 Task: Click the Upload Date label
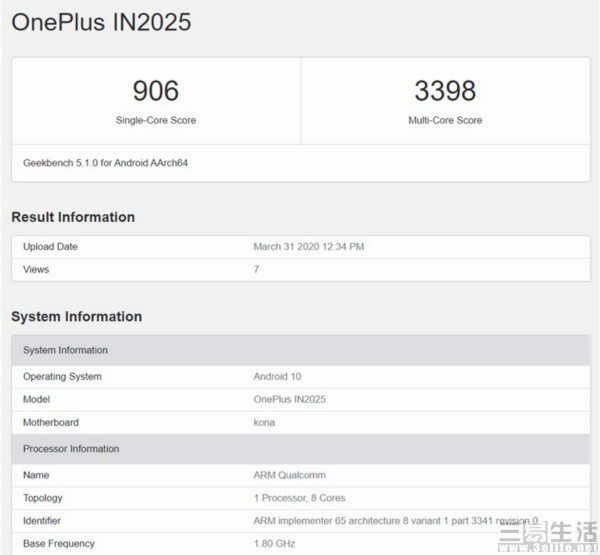click(x=50, y=246)
